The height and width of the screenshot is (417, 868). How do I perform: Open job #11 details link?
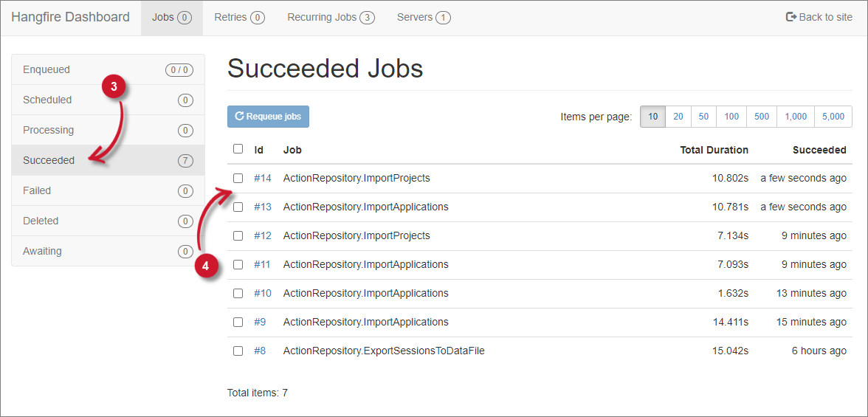(263, 265)
